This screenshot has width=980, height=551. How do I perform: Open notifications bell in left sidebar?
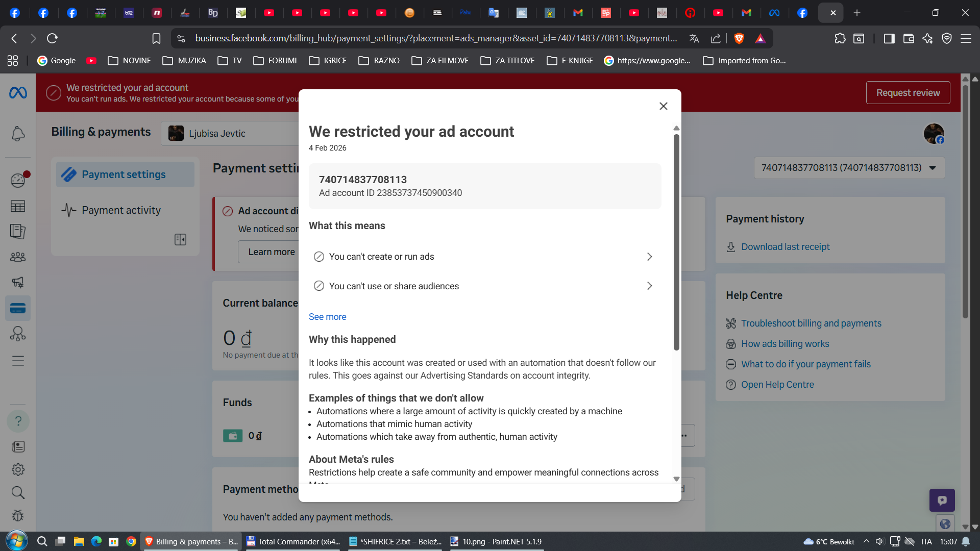pyautogui.click(x=18, y=134)
